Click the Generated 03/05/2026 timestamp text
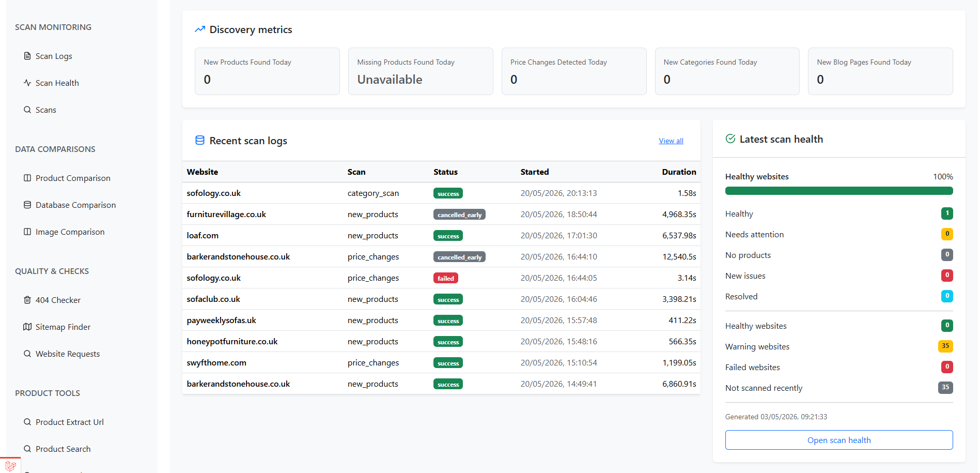The image size is (980, 473). tap(776, 417)
